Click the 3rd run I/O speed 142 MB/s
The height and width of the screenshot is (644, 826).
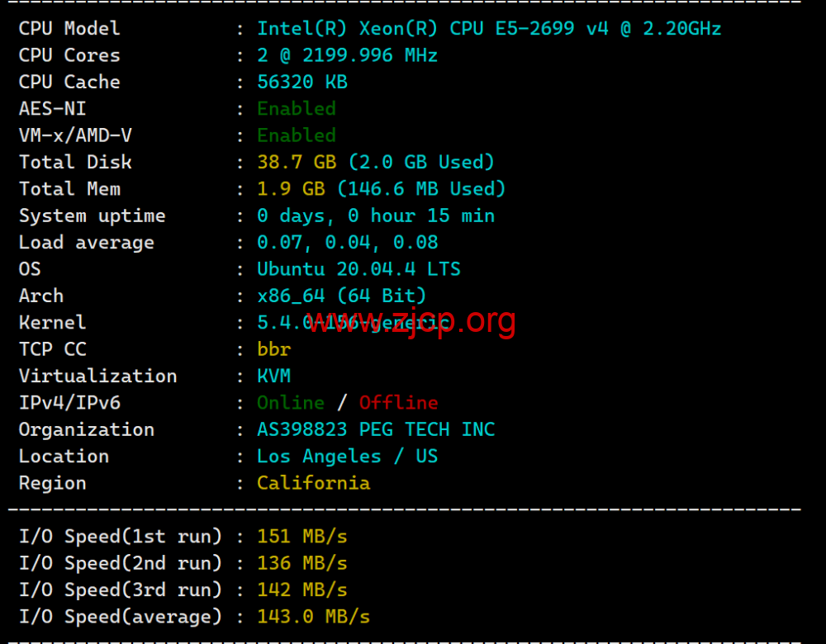[301, 590]
